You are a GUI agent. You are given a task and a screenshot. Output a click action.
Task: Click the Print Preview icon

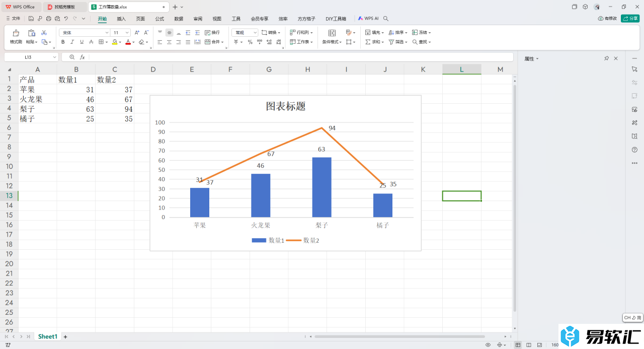tap(57, 19)
